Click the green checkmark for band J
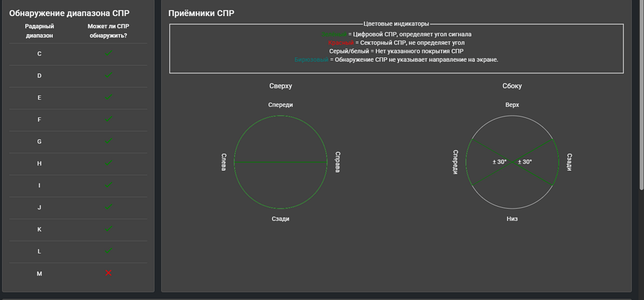The width and height of the screenshot is (644, 300). pos(108,207)
